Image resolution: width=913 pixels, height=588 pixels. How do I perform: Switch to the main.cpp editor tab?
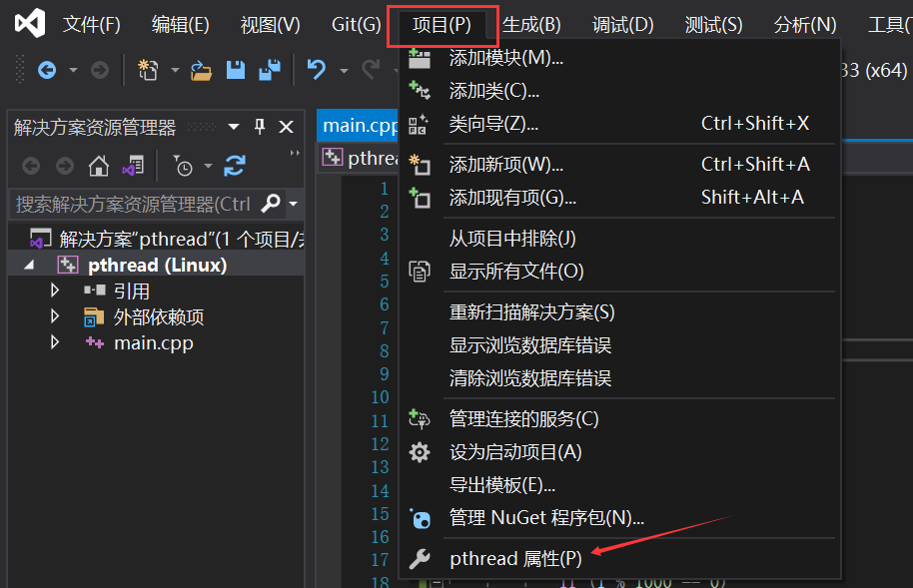click(359, 126)
